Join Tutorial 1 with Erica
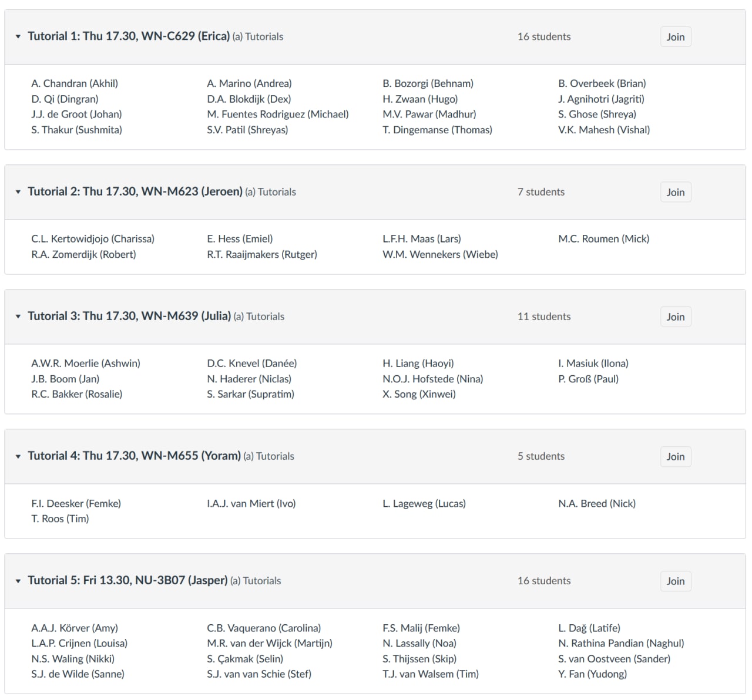This screenshot has width=752, height=700. [675, 37]
